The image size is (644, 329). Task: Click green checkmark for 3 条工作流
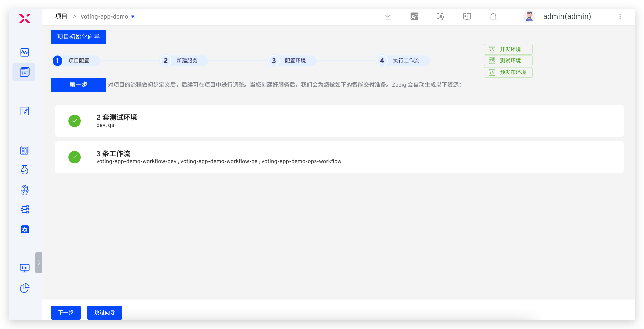tap(75, 157)
